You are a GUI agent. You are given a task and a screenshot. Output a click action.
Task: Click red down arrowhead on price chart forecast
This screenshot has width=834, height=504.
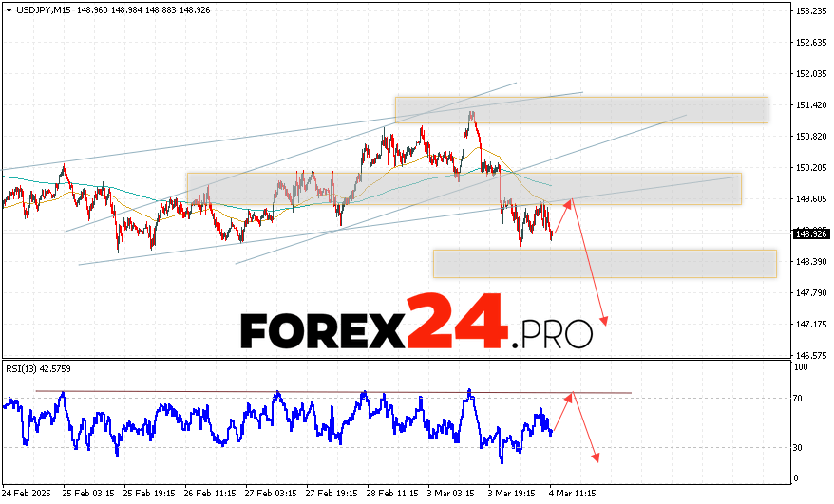pyautogui.click(x=602, y=320)
